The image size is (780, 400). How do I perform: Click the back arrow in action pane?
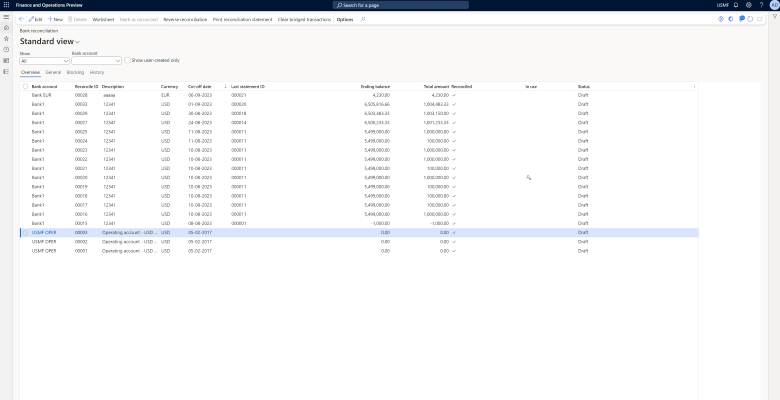[21, 19]
